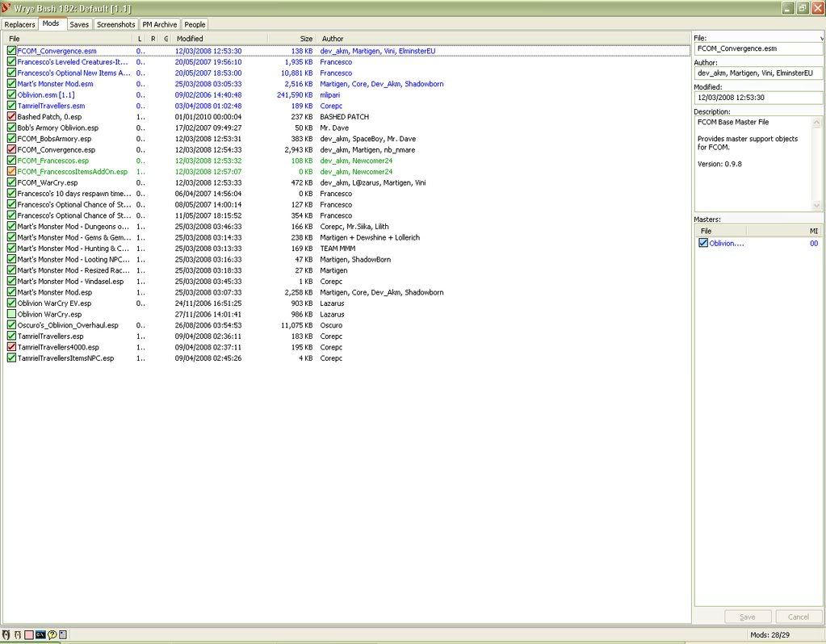Open help via yellow question mark icon

[x=52, y=635]
